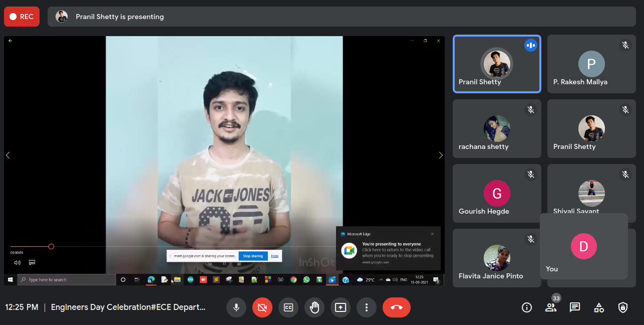The height and width of the screenshot is (325, 644).
Task: Open the chat with everyone panel
Action: coord(575,307)
